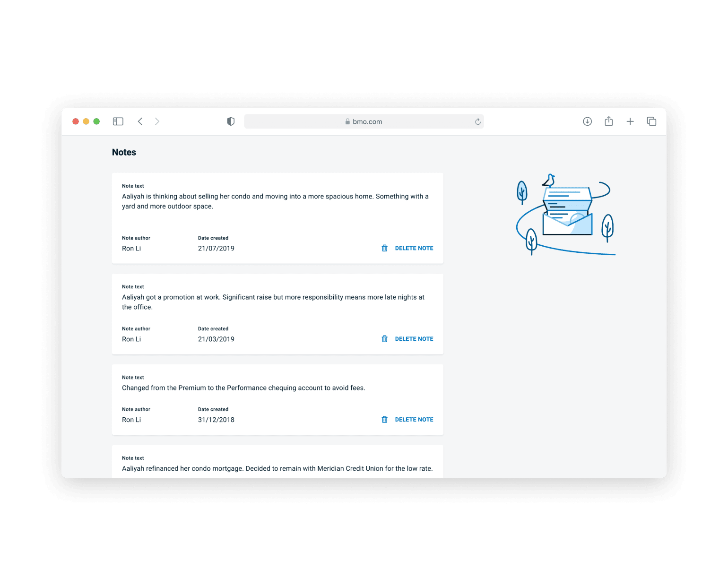
Task: Reload the page with the refresh icon
Action: click(478, 121)
